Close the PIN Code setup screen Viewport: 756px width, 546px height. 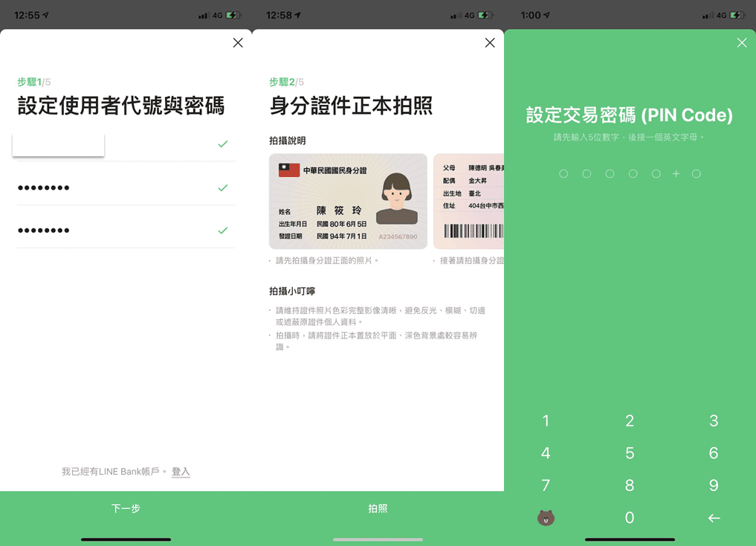(x=742, y=43)
